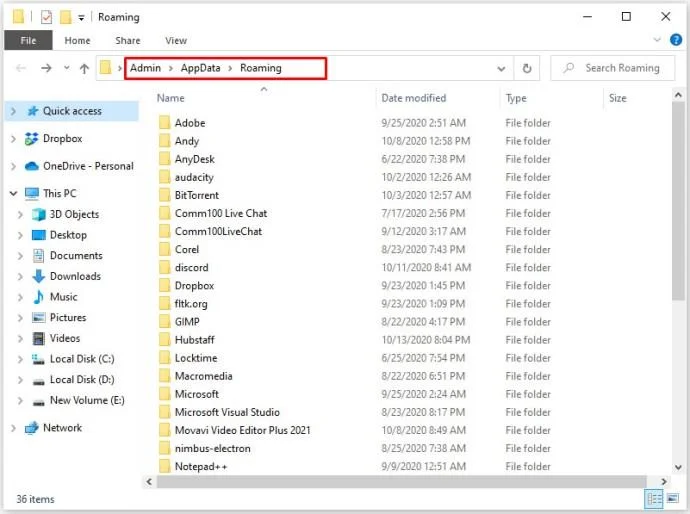
Task: Collapse the This PC node
Action: (14, 193)
